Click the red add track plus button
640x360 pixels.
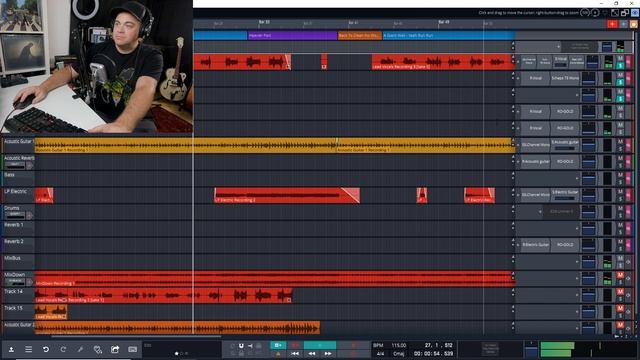(x=612, y=24)
